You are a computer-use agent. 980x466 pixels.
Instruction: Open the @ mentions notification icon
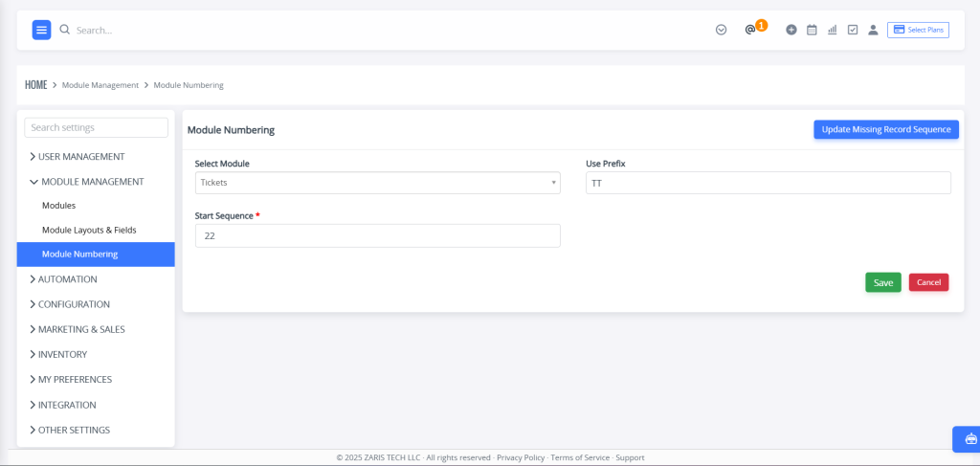point(750,30)
